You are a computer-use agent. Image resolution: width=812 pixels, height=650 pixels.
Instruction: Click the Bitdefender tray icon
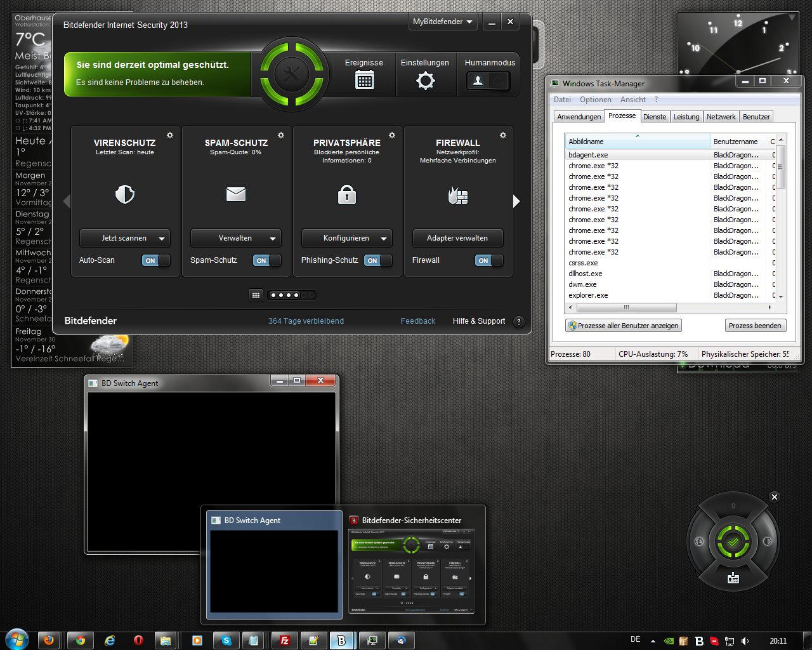[x=699, y=641]
